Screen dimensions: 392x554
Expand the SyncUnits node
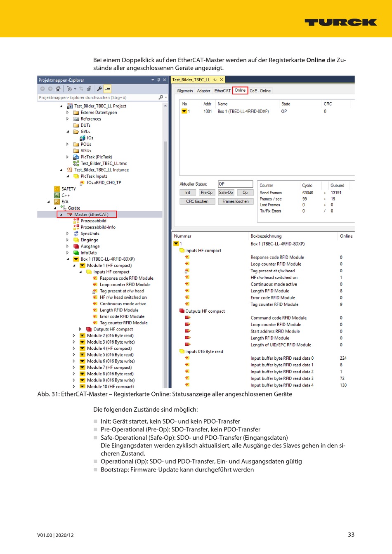click(x=68, y=233)
